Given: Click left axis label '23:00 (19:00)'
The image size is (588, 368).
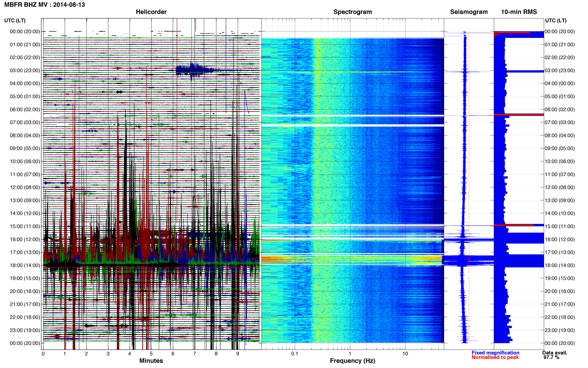Looking at the screenshot, I should (25, 330).
